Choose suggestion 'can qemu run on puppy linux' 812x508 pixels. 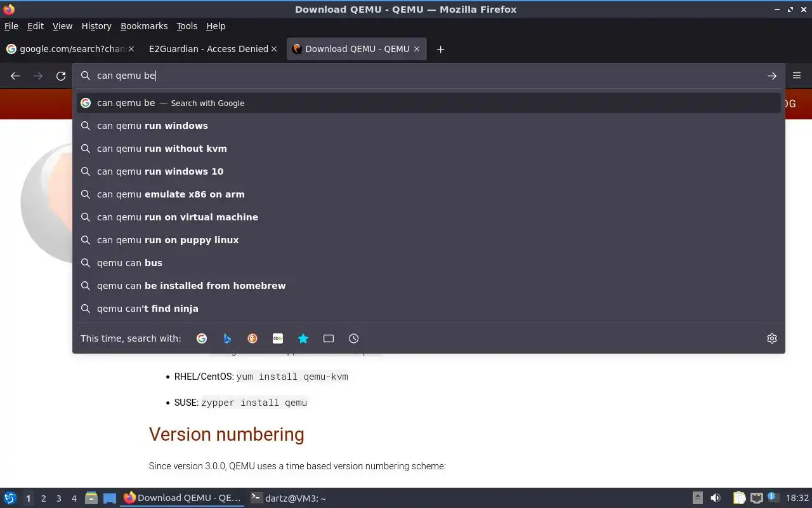pyautogui.click(x=429, y=240)
